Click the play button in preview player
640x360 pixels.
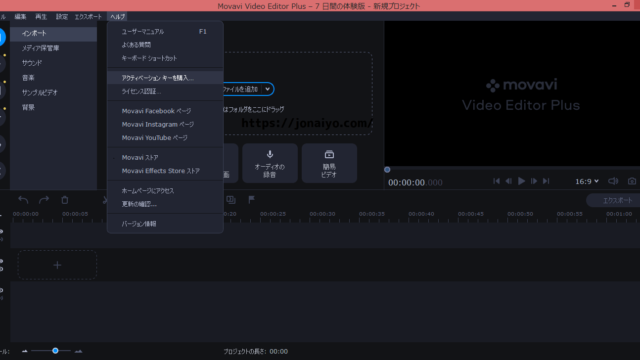521,181
